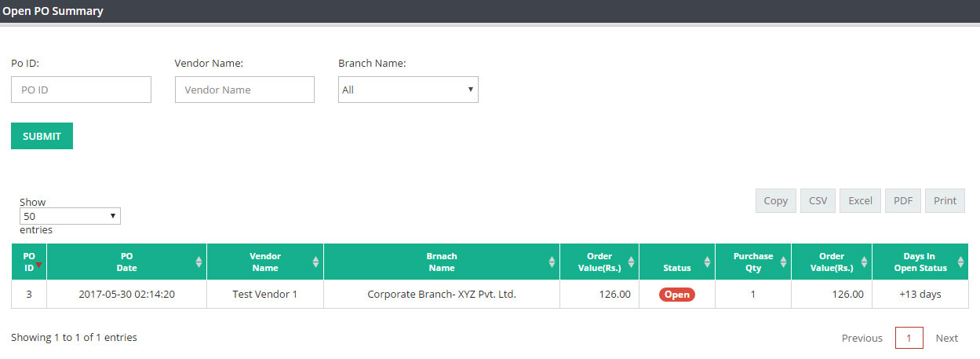Click the SUBMIT button
The image size is (980, 359).
(x=42, y=136)
